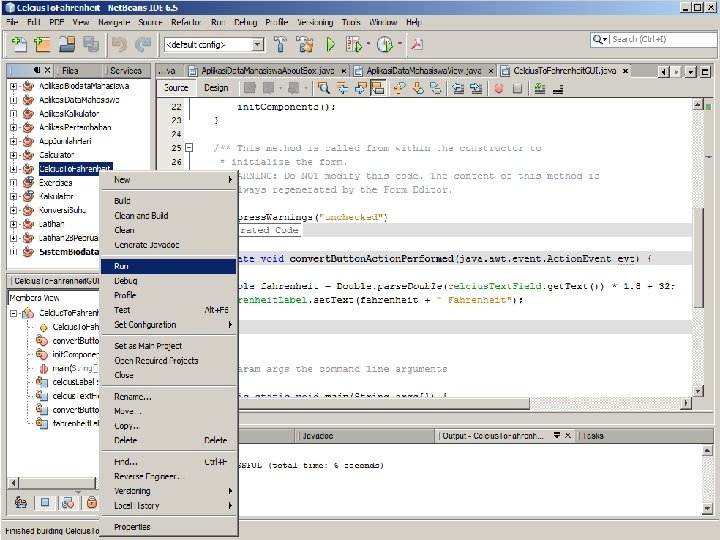Image resolution: width=720 pixels, height=540 pixels.
Task: Close the CelciusToFahrenheitGUI.java editor tab
Action: 625,71
